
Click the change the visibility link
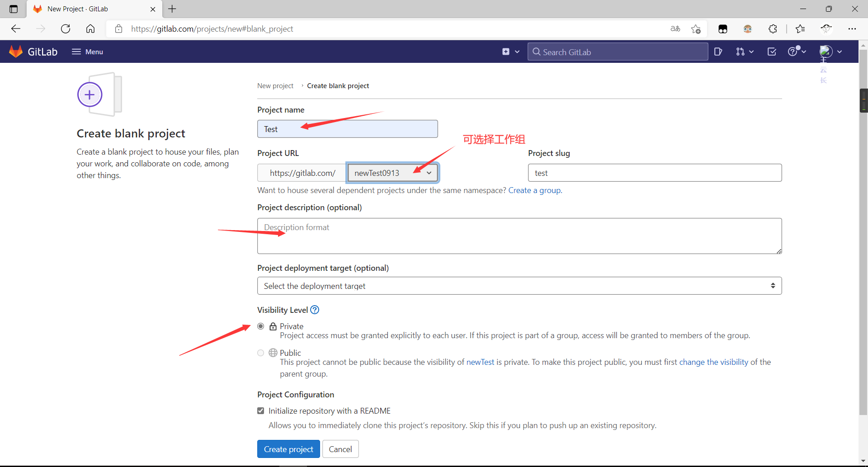[x=714, y=362]
